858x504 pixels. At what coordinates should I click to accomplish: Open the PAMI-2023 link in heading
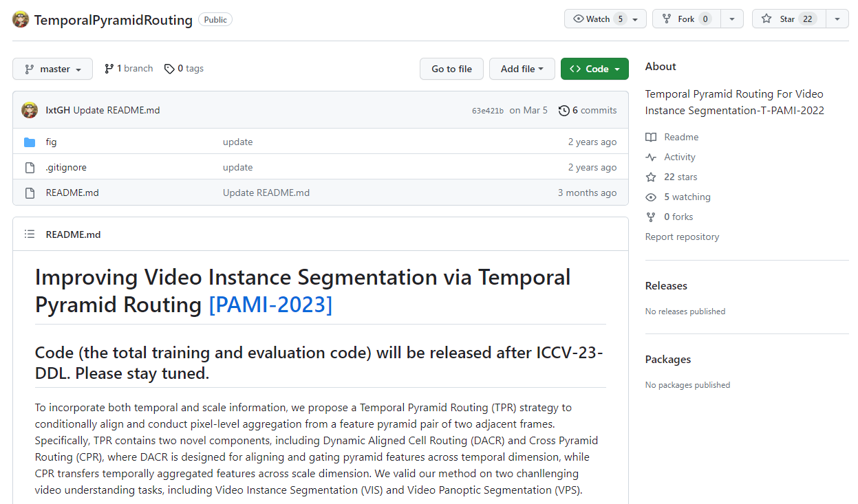click(270, 305)
